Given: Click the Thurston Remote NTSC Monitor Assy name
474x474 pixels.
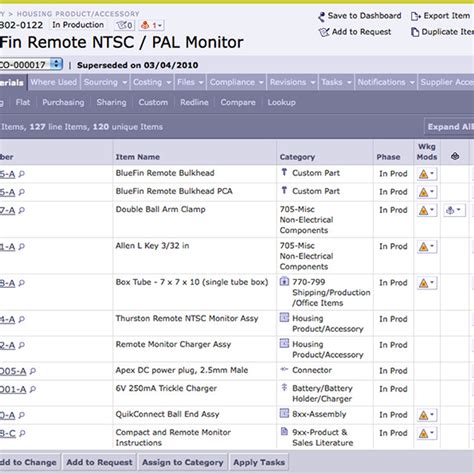Looking at the screenshot, I should point(187,318).
